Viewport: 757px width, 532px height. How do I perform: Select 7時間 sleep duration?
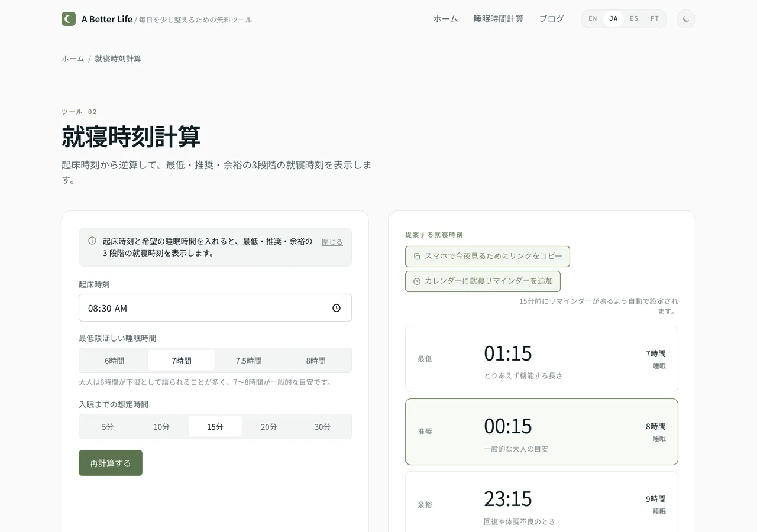tap(182, 361)
